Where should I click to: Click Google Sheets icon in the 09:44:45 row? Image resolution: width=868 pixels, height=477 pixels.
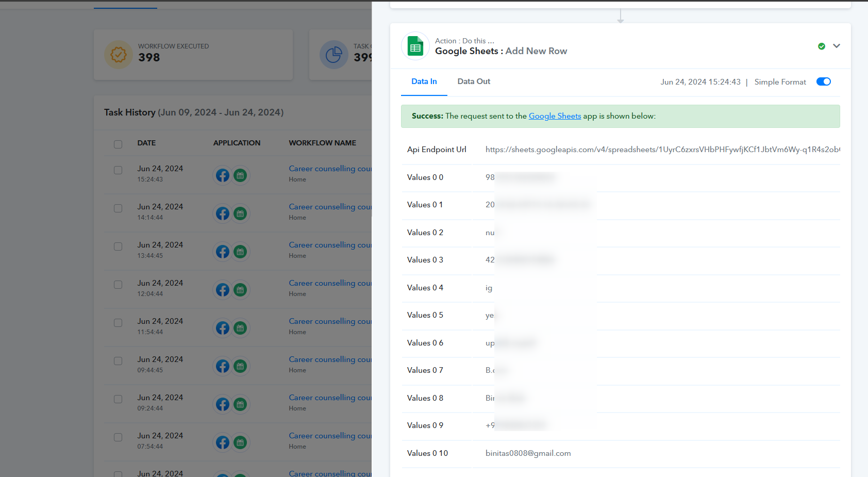point(240,366)
